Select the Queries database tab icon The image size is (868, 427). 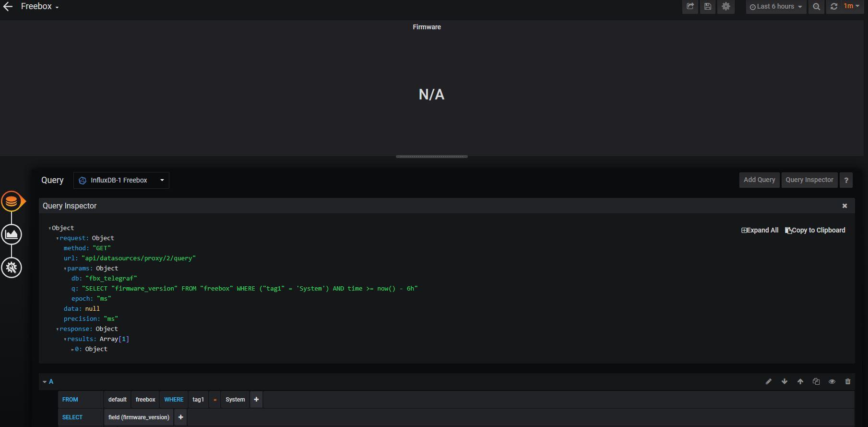click(x=12, y=201)
